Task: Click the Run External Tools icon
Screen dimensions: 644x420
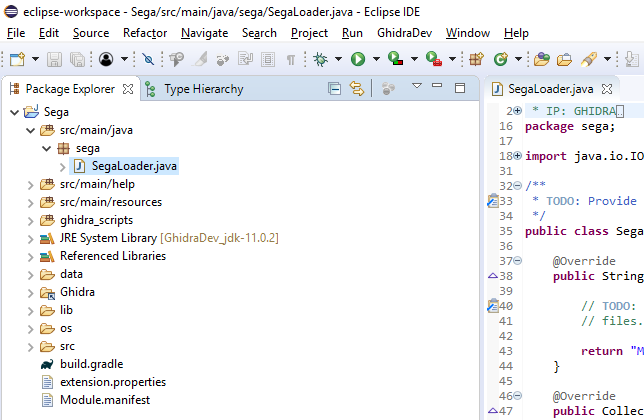Action: click(434, 59)
